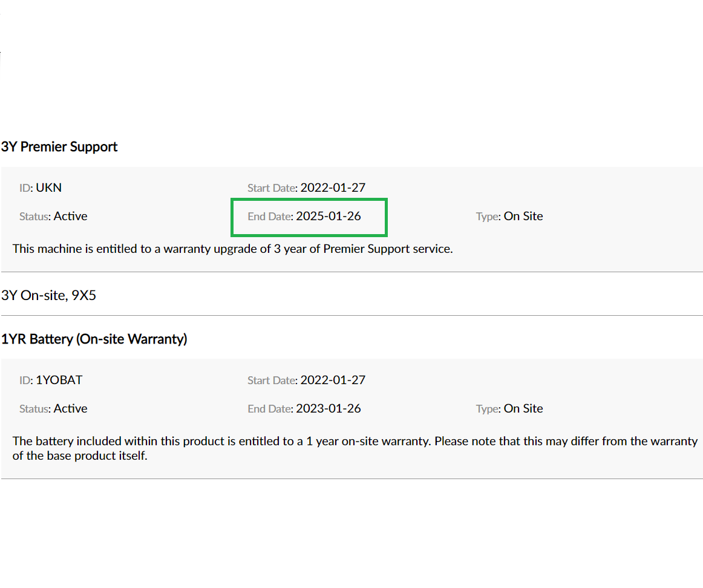Collapse the 3Y Premier Support section
703x588 pixels.
click(59, 147)
